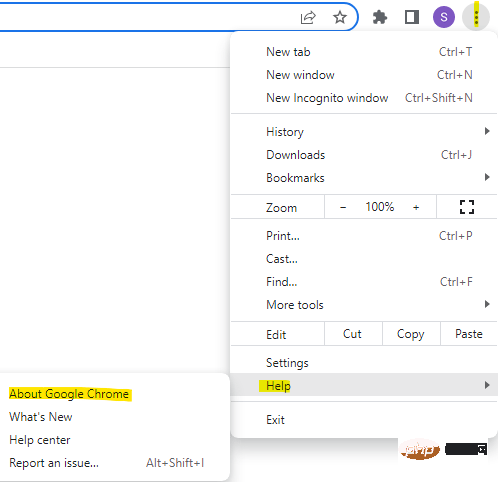This screenshot has width=498, height=482.
Task: Open Settings from the Chrome menu
Action: coord(364,363)
